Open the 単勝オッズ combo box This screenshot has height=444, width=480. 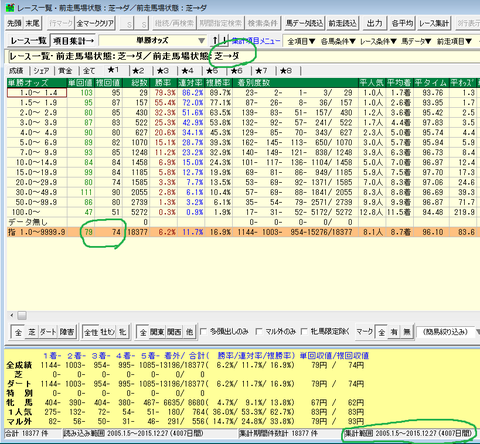pyautogui.click(x=152, y=41)
